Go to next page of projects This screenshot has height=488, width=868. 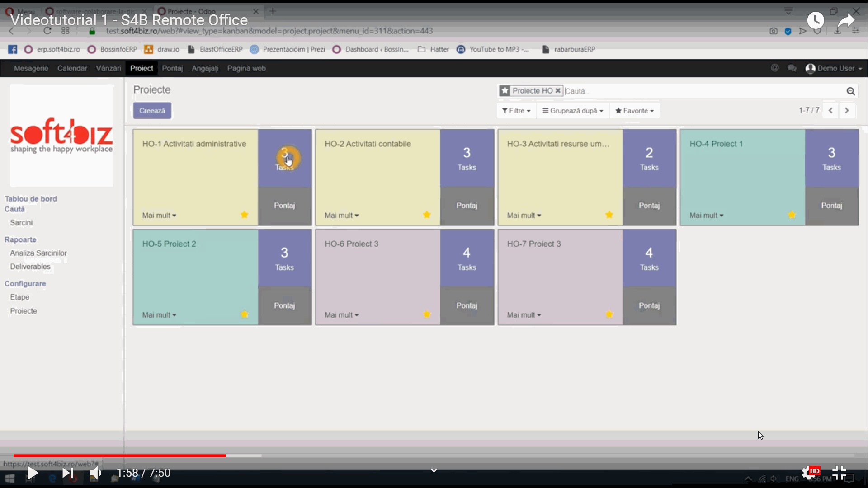[847, 110]
